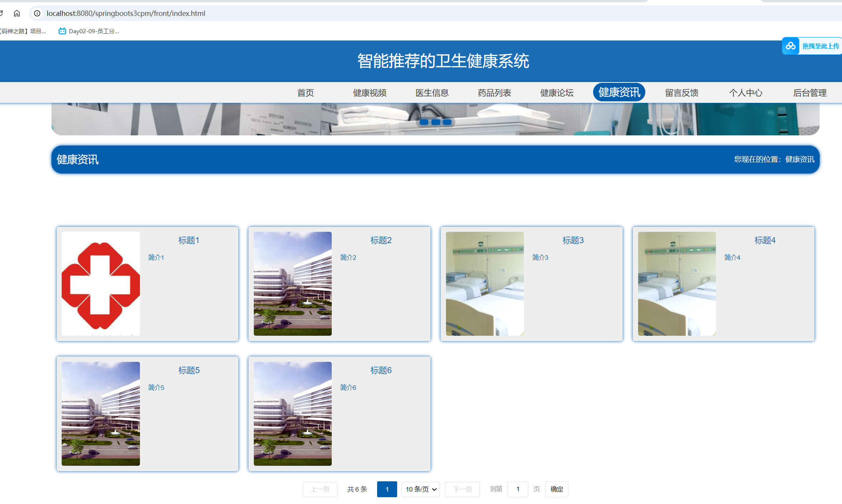Open the 10 条/页 page size dropdown
Viewport: 842px width, 504px height.
[420, 489]
